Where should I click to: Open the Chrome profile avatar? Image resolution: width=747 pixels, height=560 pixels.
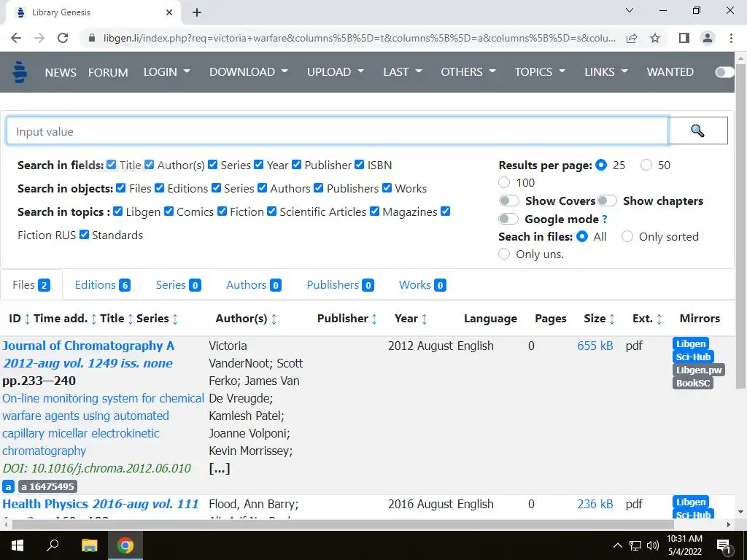tap(708, 38)
